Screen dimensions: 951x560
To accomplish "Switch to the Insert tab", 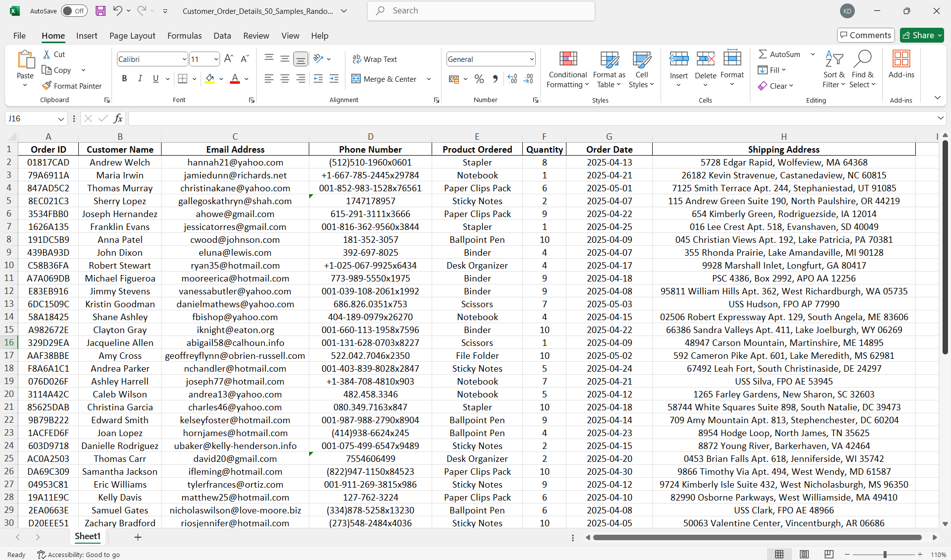I will click(x=87, y=36).
